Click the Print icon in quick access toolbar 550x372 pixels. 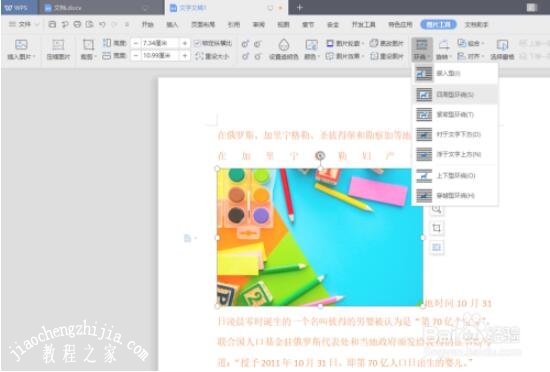click(77, 24)
